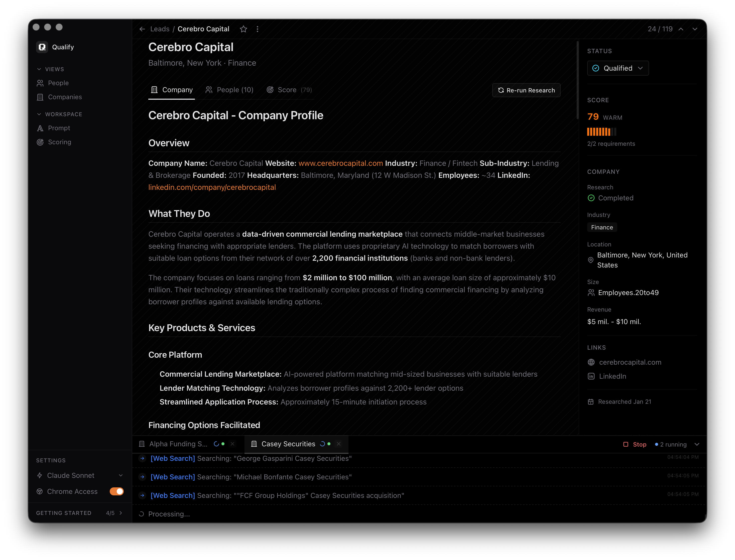
Task: Open Companies view in sidebar
Action: click(x=65, y=97)
